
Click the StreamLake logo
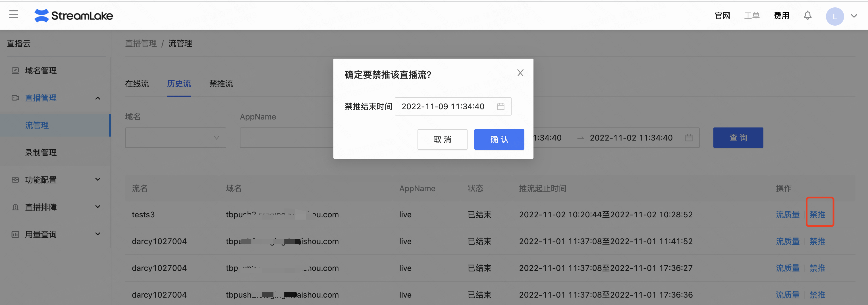pos(73,16)
